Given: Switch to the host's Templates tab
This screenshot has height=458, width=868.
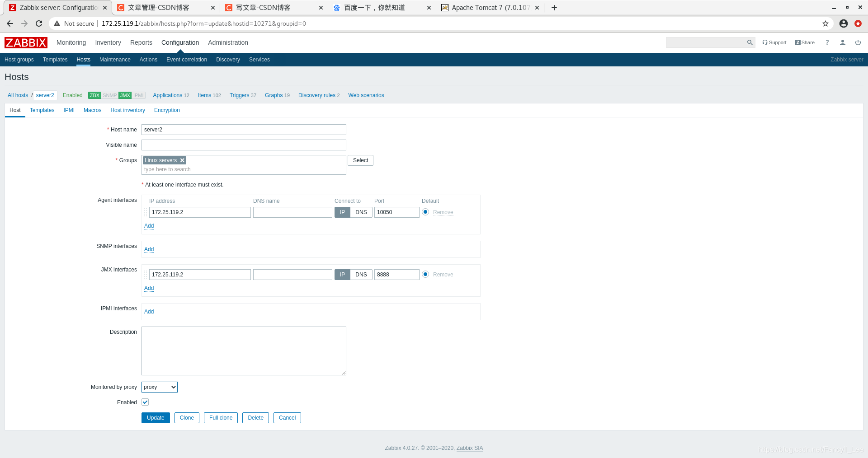Looking at the screenshot, I should click(x=42, y=110).
